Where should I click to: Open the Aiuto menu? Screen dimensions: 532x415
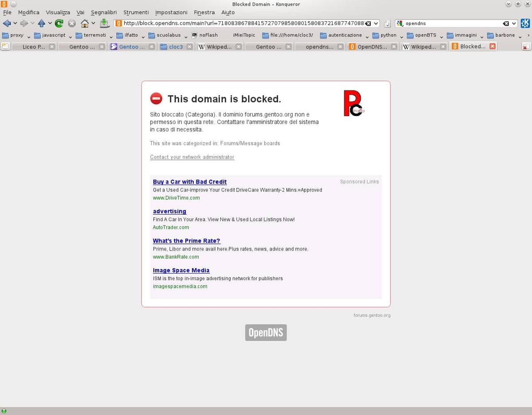tap(228, 12)
